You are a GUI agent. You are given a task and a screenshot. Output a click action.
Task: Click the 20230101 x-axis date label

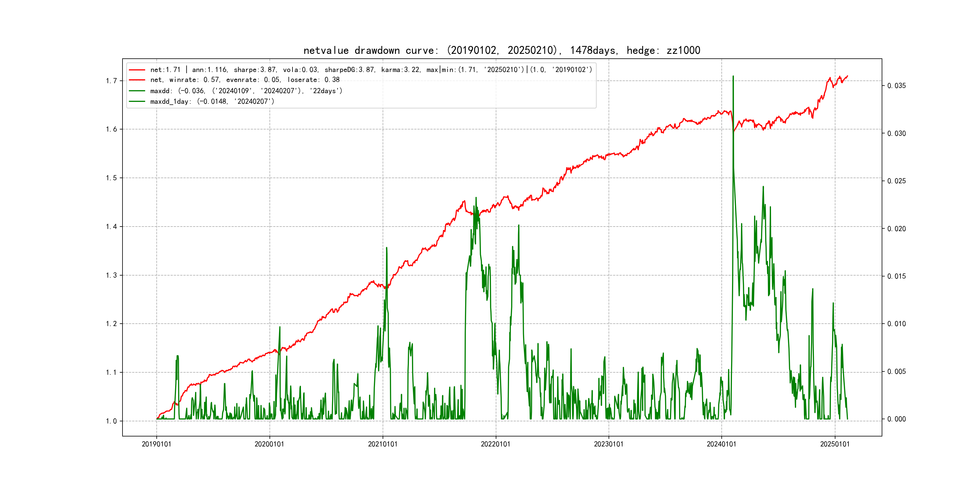pos(609,444)
